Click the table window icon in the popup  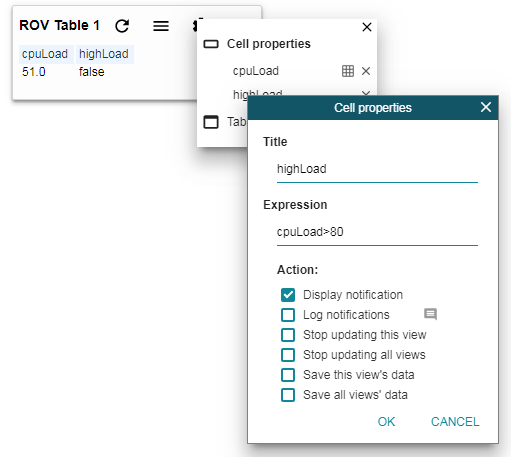pyautogui.click(x=211, y=122)
